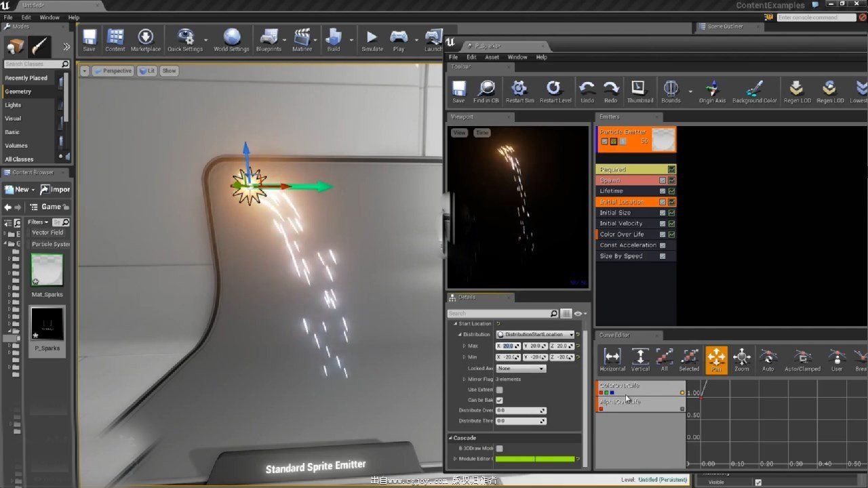Viewport: 868px width, 488px height.
Task: Open the Matinee toolbar button
Action: coord(302,40)
